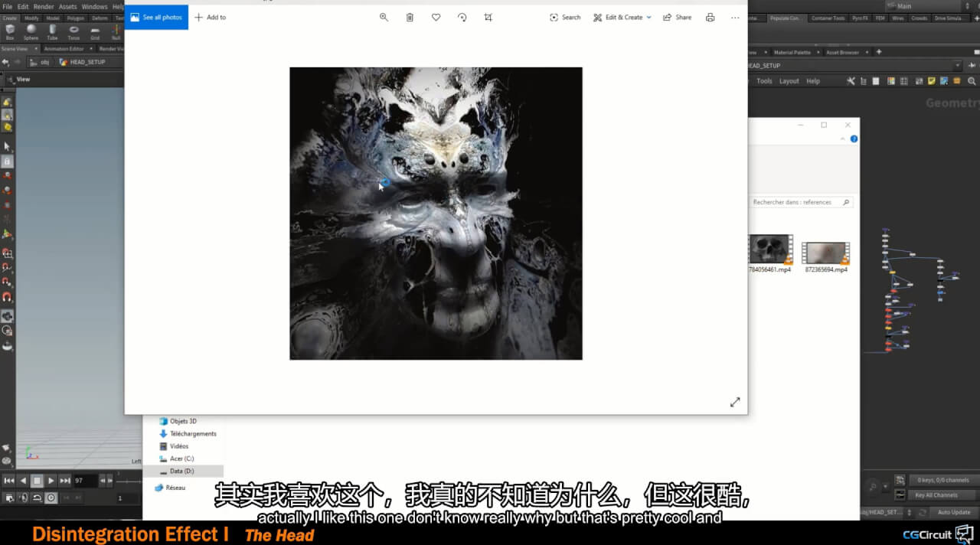980x545 pixels.
Task: Click the Auto Update mode button
Action: (x=953, y=512)
